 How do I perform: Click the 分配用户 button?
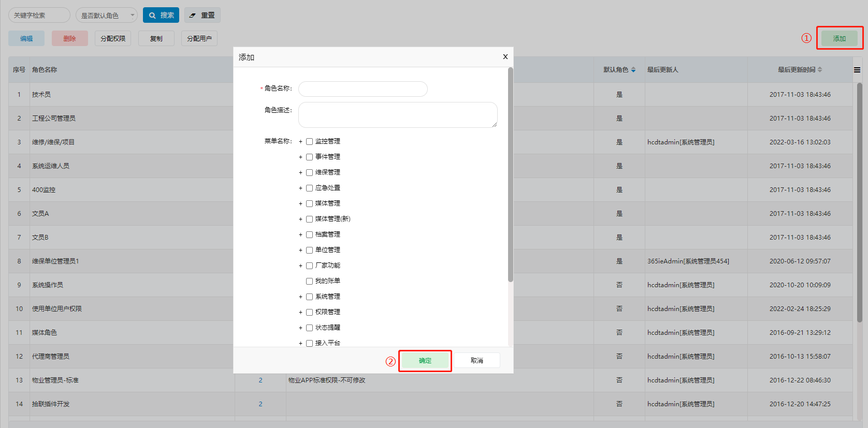pyautogui.click(x=199, y=38)
